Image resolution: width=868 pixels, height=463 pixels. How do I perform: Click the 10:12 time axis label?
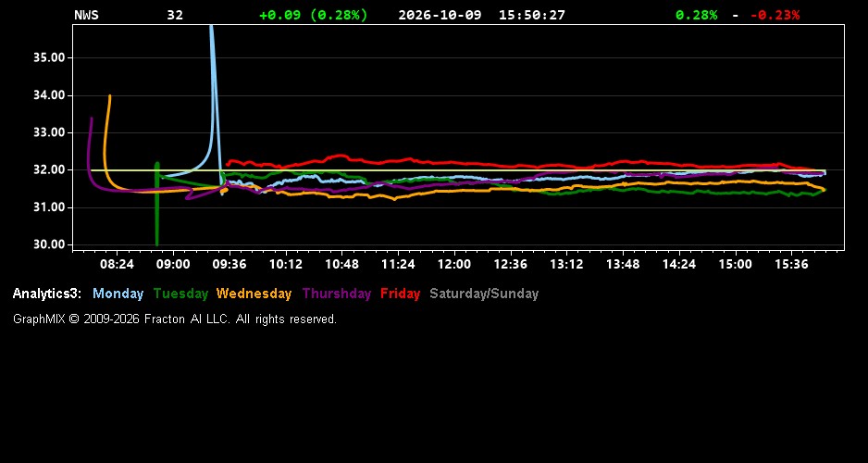tap(286, 264)
